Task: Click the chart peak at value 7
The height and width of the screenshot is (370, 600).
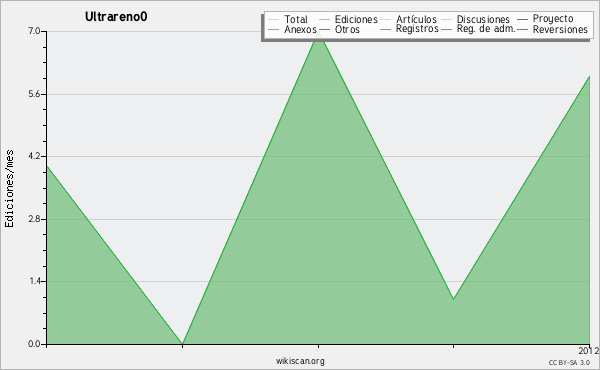Action: 318,32
